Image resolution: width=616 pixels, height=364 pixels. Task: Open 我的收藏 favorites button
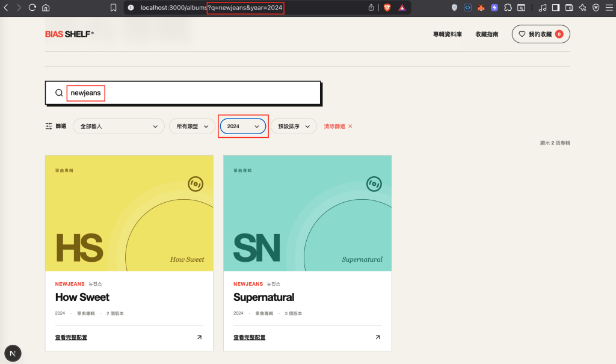(x=541, y=34)
